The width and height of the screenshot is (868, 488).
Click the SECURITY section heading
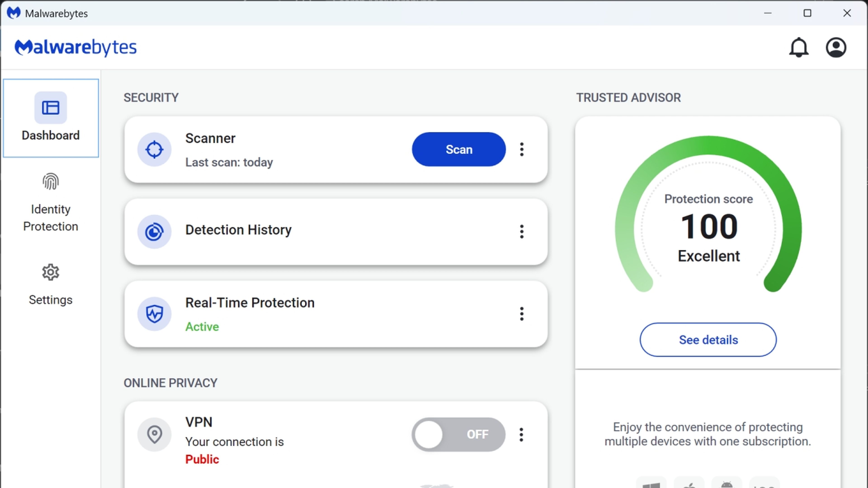[151, 98]
